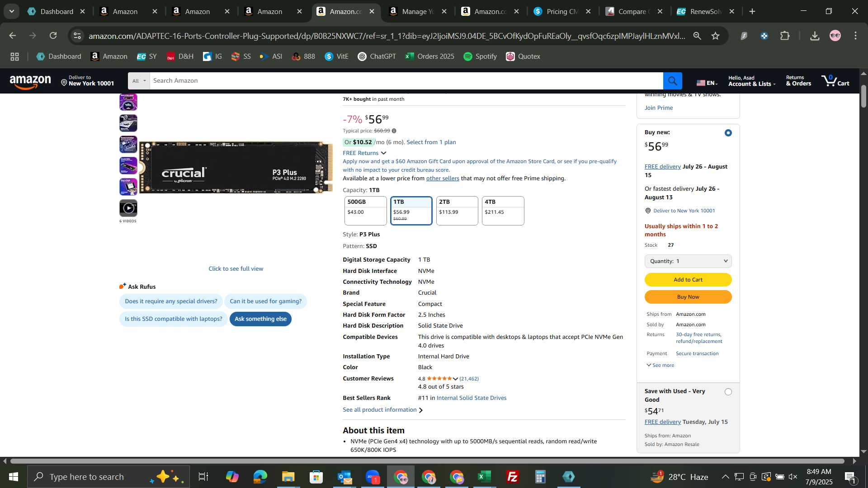Image resolution: width=868 pixels, height=488 pixels.
Task: Click main Crucial P3 Plus product image
Action: point(236,168)
